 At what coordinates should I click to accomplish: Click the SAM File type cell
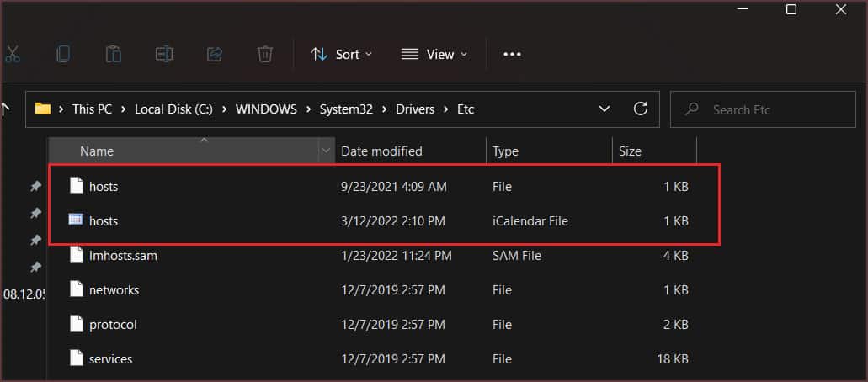pyautogui.click(x=516, y=256)
